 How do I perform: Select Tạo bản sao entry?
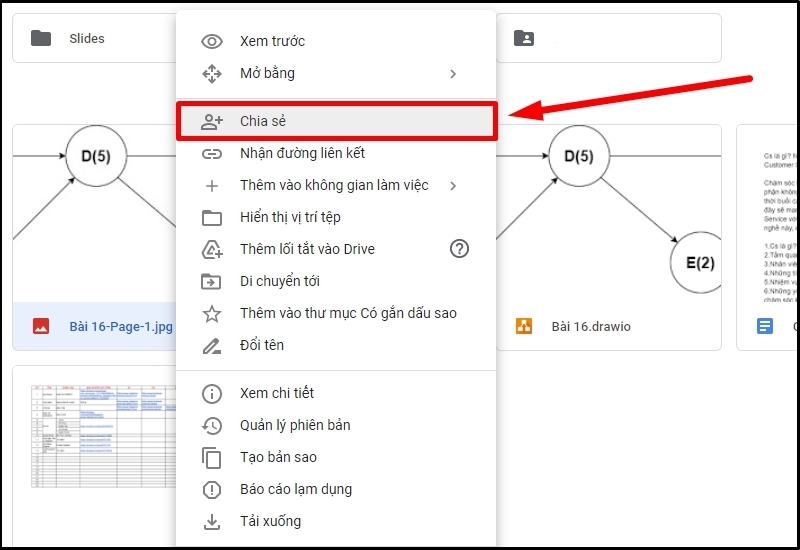pos(336,458)
